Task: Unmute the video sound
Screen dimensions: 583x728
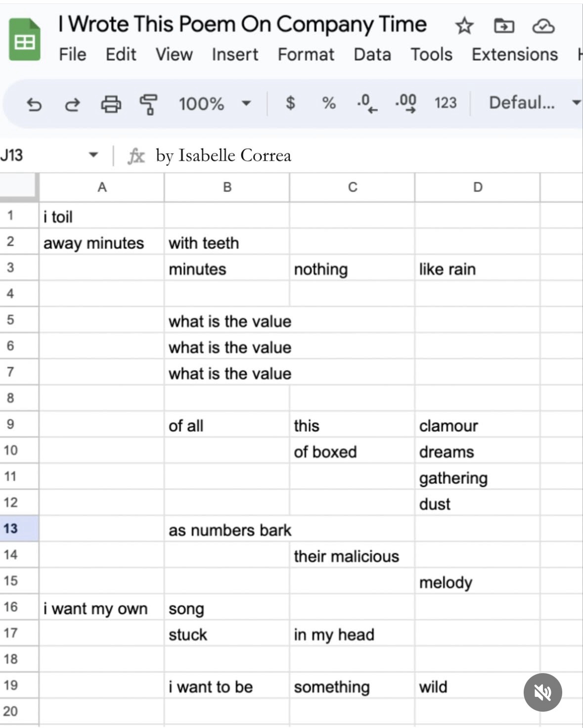Action: click(542, 692)
